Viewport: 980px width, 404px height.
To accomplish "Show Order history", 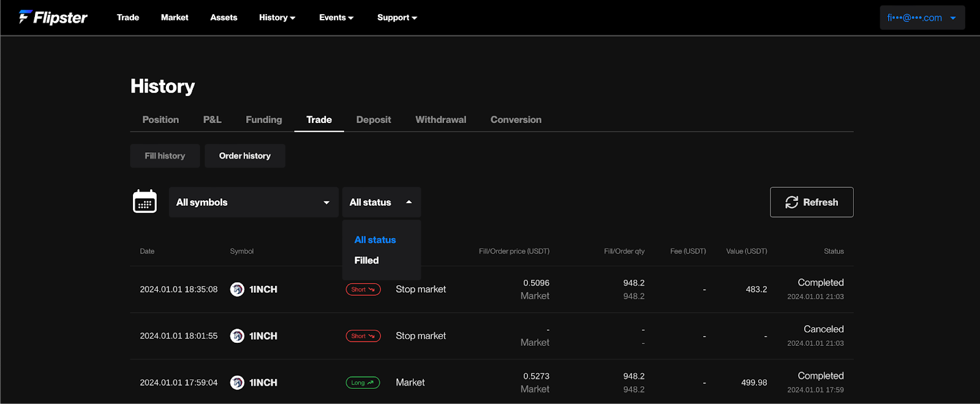I will coord(245,155).
